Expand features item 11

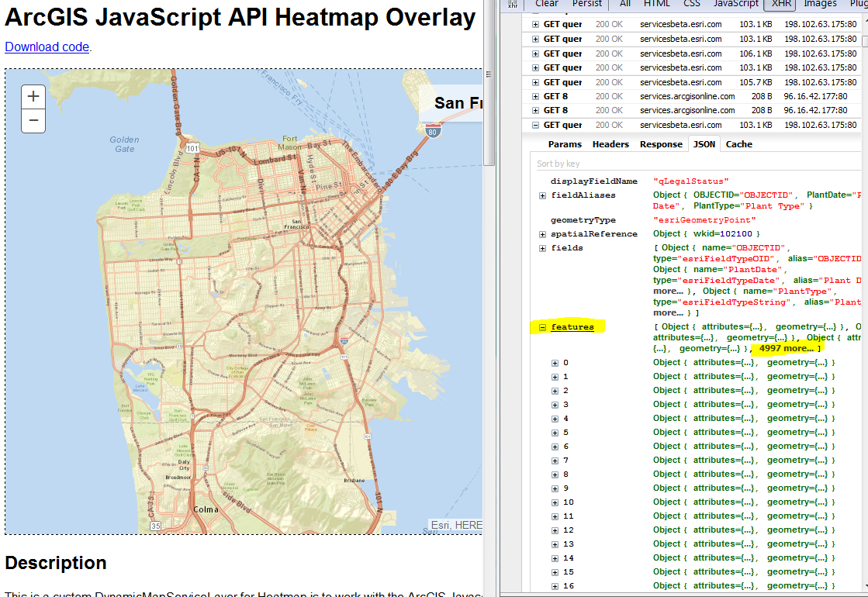click(x=555, y=516)
